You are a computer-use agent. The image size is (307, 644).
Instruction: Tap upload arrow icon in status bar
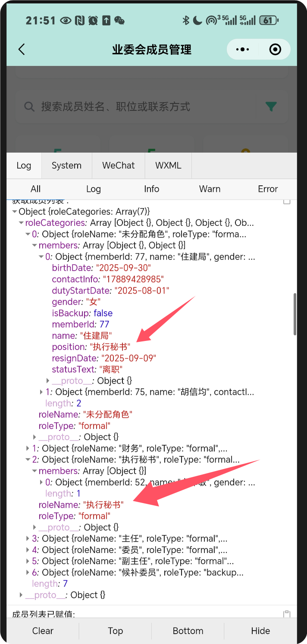[107, 20]
